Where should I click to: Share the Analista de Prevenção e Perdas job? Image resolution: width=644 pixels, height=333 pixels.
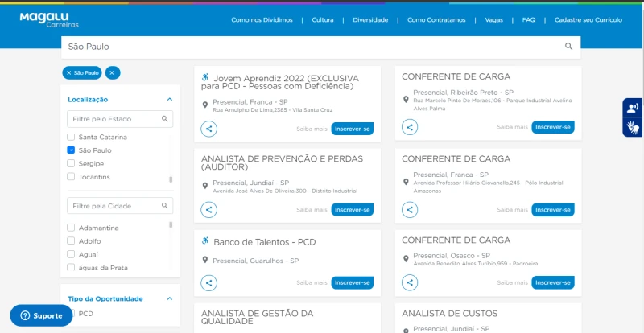click(x=208, y=210)
